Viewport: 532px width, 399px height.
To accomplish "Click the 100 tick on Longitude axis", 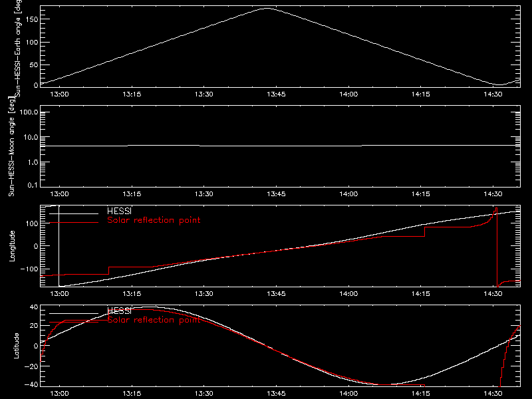I will point(32,223).
